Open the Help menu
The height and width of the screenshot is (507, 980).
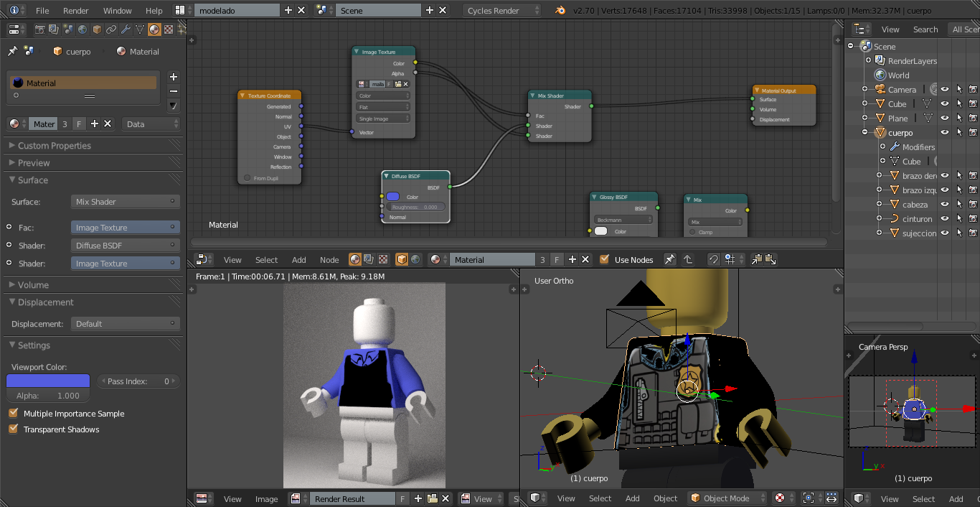154,11
